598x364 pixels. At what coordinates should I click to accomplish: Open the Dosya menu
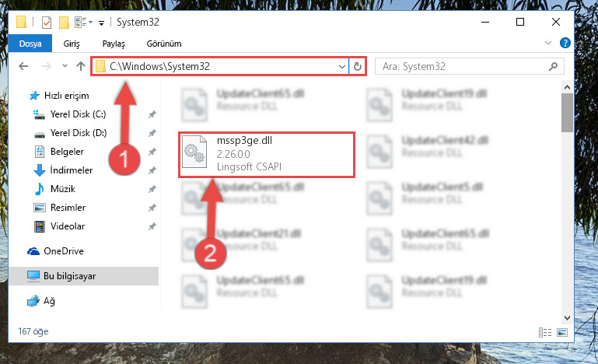pyautogui.click(x=30, y=44)
